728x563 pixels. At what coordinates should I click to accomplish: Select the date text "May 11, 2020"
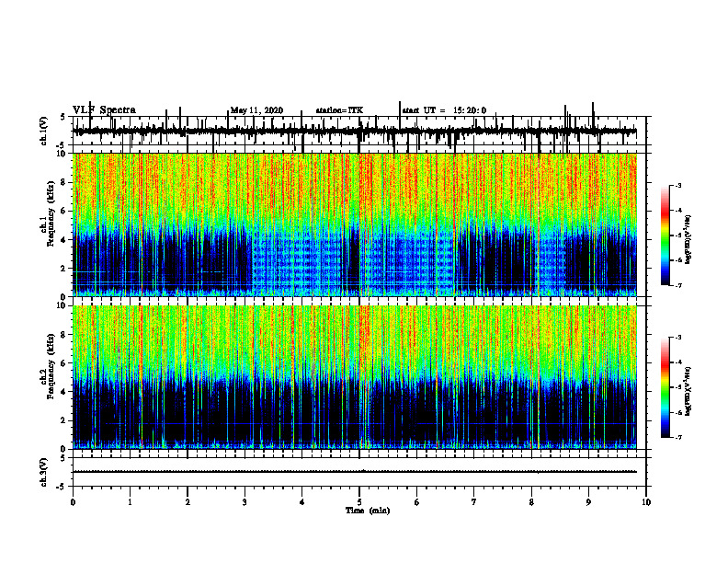pyautogui.click(x=256, y=110)
